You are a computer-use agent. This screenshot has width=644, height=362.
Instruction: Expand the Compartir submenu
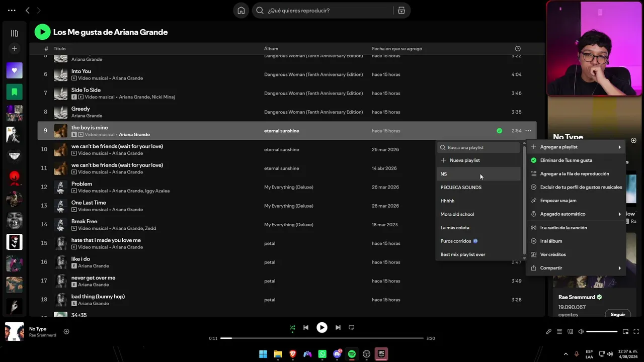click(576, 268)
